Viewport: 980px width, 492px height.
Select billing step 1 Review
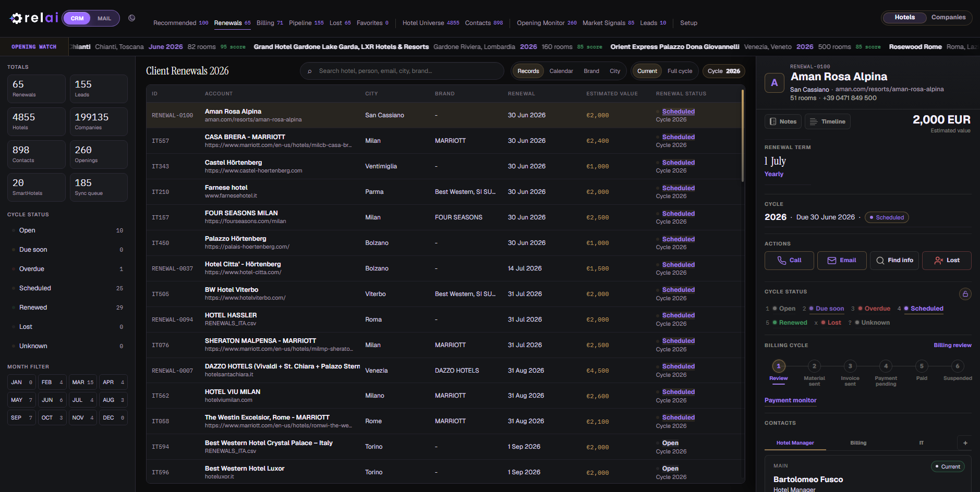coord(779,366)
